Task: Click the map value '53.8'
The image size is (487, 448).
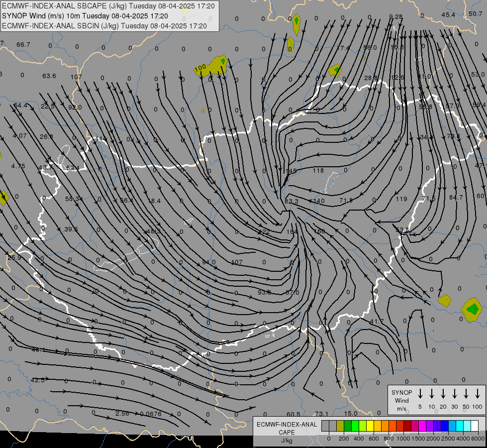Action: [402, 230]
